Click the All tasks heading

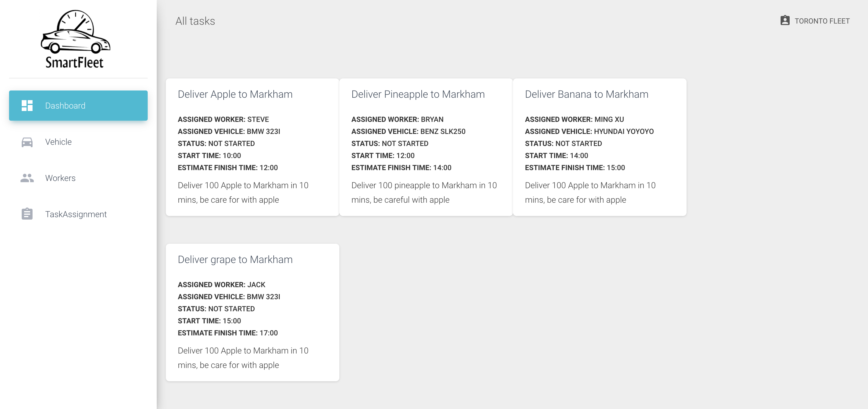[195, 21]
